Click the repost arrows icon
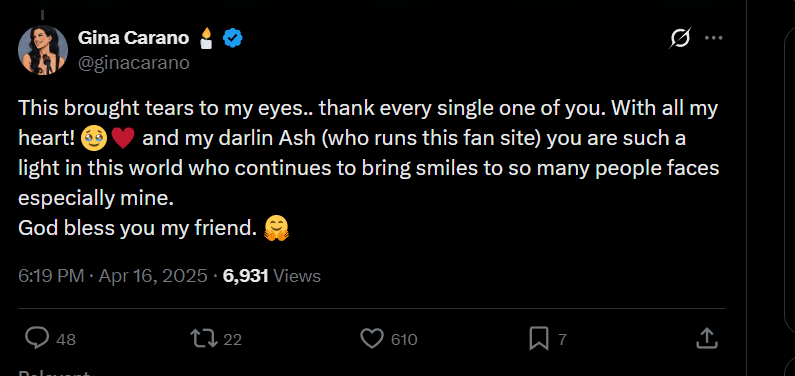Screen dimensions: 795x376 tap(203, 339)
